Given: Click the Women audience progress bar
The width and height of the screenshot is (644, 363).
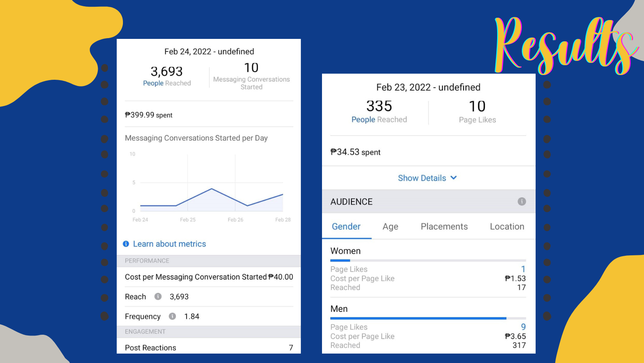Looking at the screenshot, I should (428, 260).
